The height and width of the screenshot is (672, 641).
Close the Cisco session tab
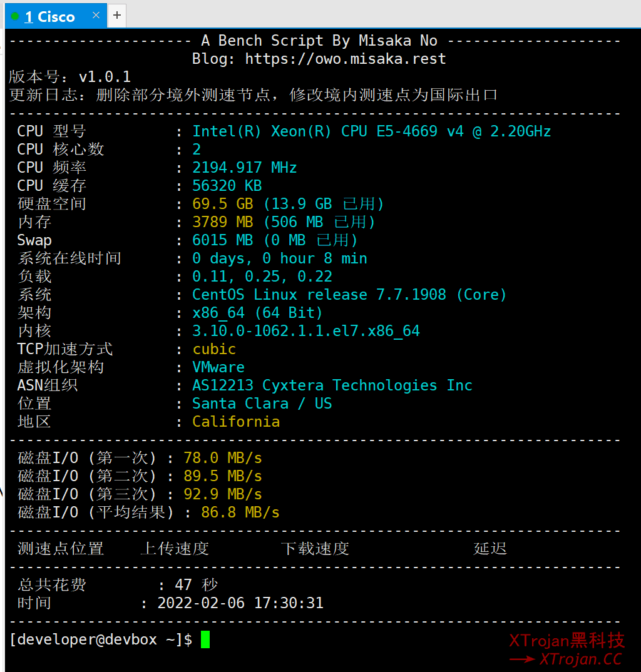pos(96,15)
